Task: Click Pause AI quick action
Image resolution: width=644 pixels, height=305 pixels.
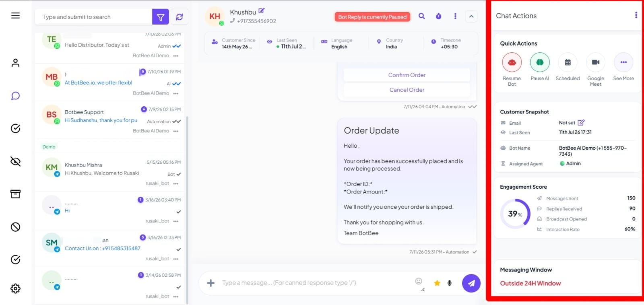Action: click(540, 62)
